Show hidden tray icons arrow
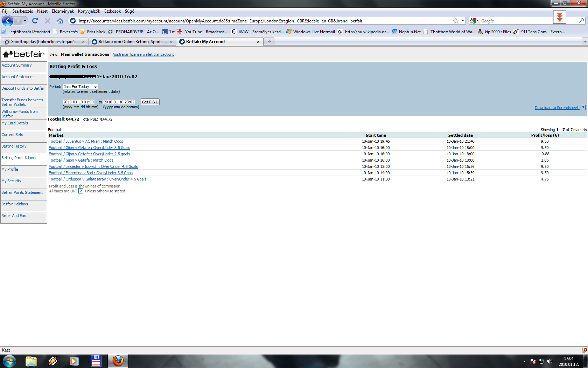The width and height of the screenshot is (588, 368). coord(524,361)
